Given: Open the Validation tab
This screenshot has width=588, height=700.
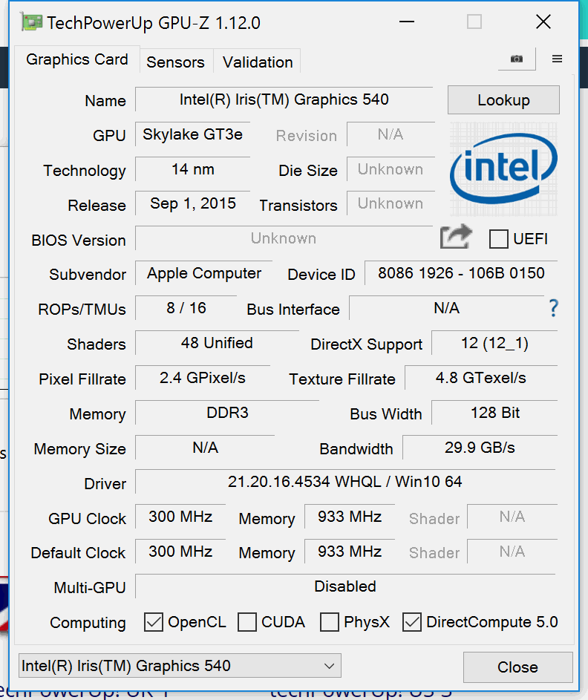Looking at the screenshot, I should point(258,62).
